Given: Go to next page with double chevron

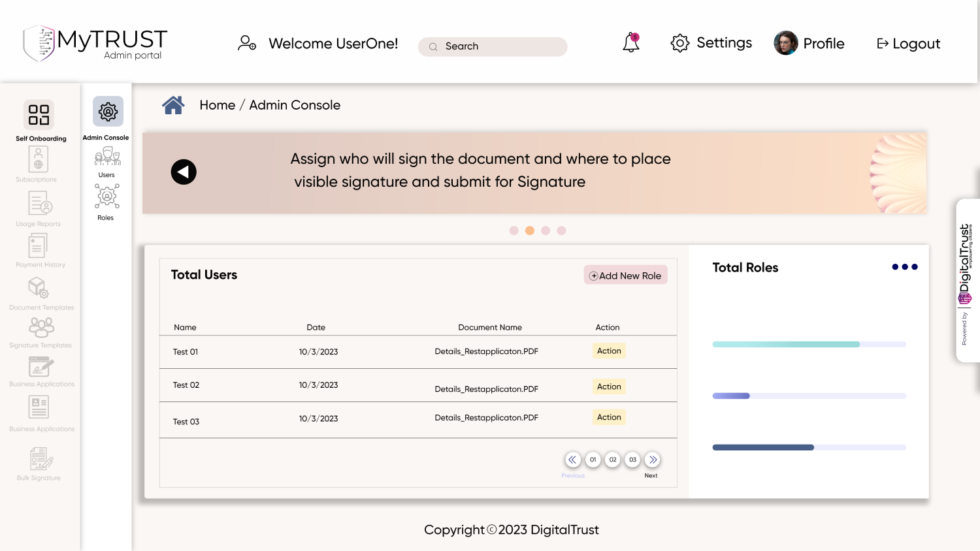Looking at the screenshot, I should point(653,460).
